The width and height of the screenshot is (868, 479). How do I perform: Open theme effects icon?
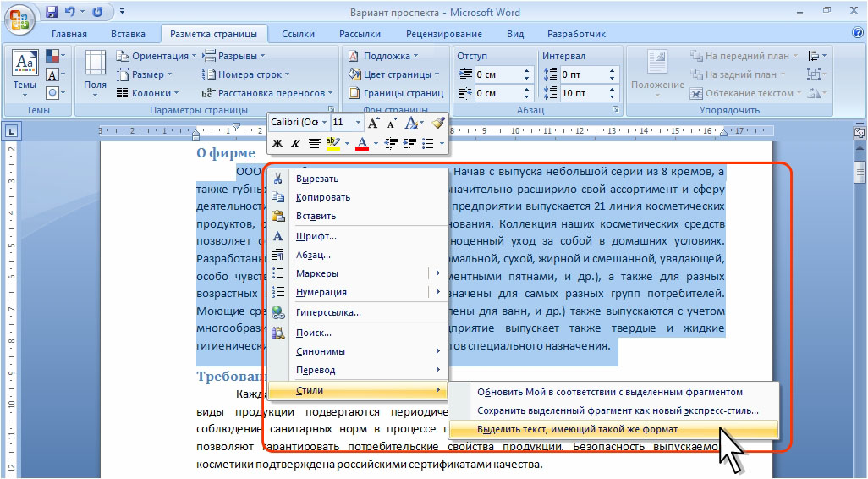55,92
